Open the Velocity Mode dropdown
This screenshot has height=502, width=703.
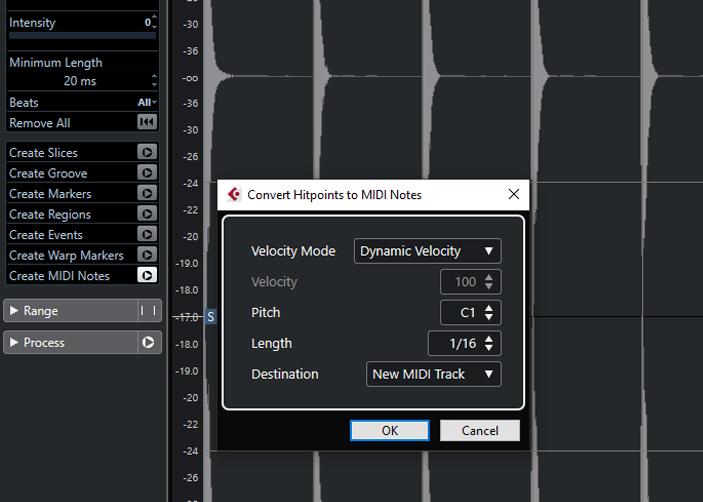pos(428,251)
